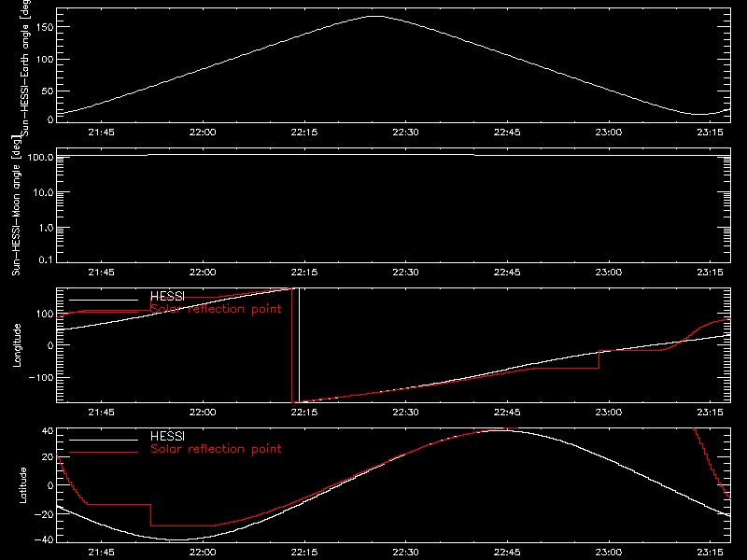Select Solar reflection point legend in Longitude plot
Screen dimensions: 747x560
point(216,309)
